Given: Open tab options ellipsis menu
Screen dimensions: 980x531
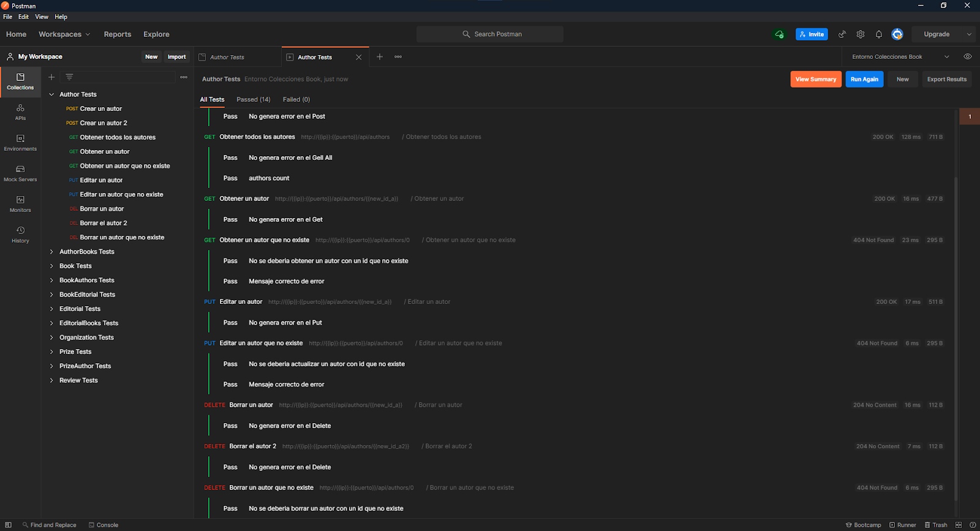Looking at the screenshot, I should point(398,57).
